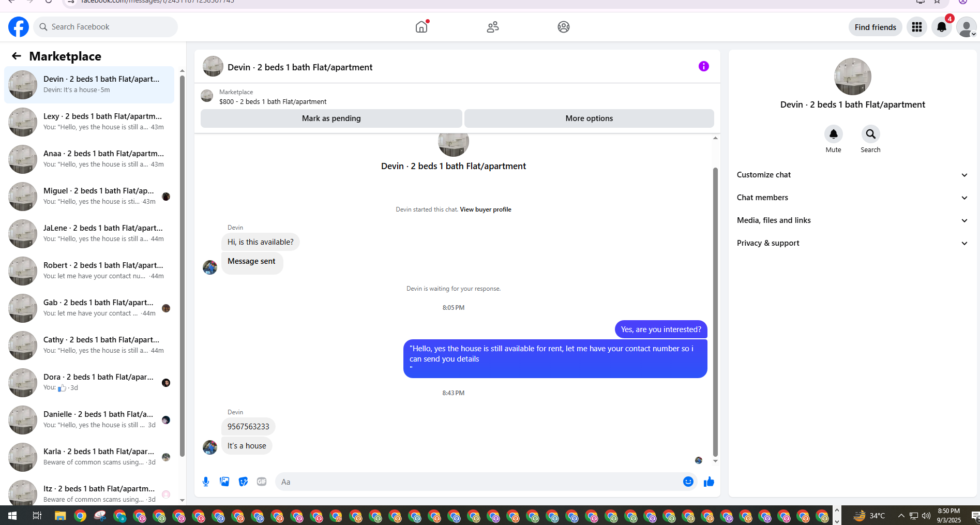Open the Lexy conversation
This screenshot has height=525, width=980.
click(x=89, y=122)
